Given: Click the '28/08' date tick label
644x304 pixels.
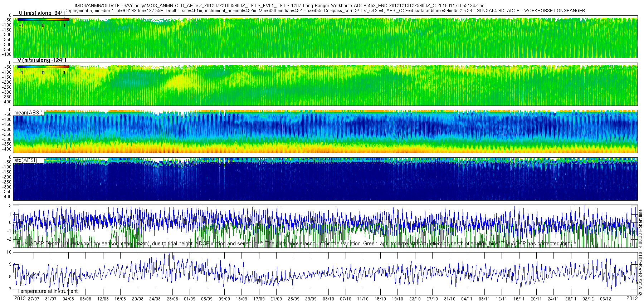Looking at the screenshot, I should 172,299.
